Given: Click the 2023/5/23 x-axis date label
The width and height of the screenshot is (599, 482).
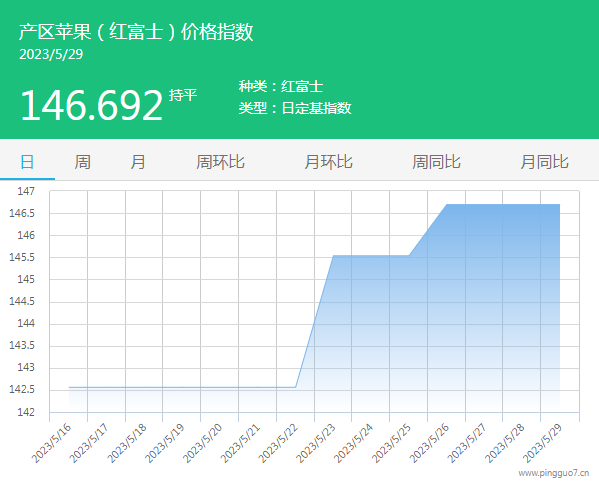Looking at the screenshot, I should click(x=316, y=443).
